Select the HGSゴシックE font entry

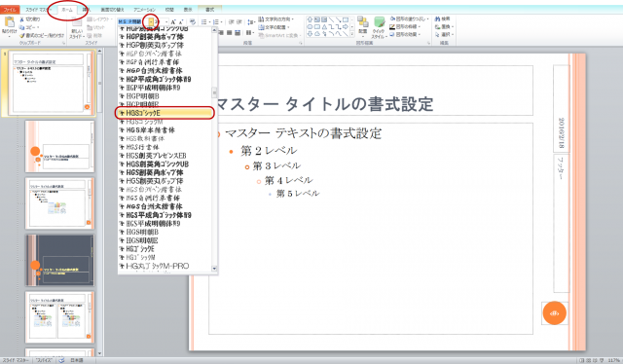[x=165, y=113]
